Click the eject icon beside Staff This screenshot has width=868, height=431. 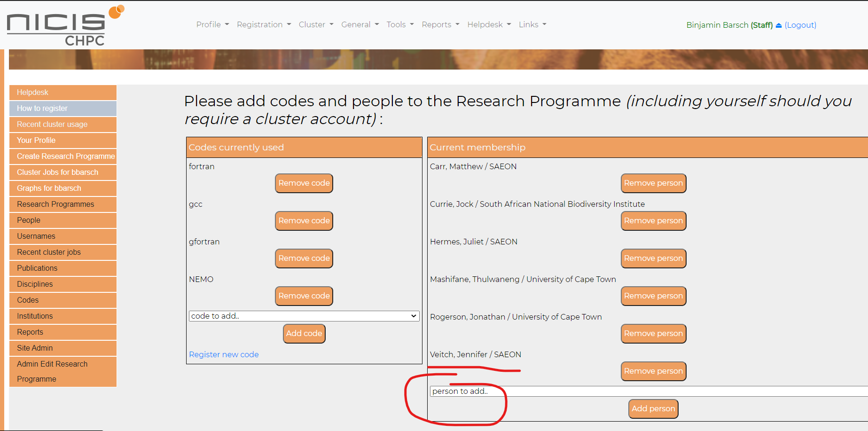pyautogui.click(x=779, y=25)
